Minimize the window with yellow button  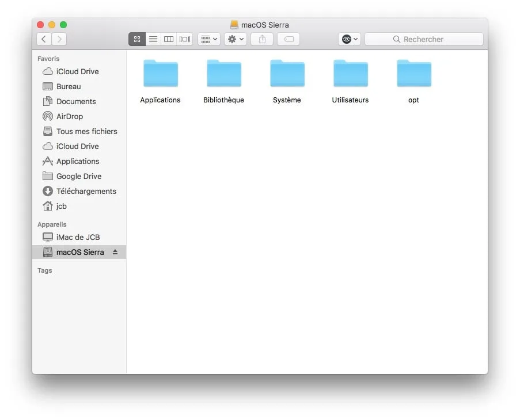52,25
